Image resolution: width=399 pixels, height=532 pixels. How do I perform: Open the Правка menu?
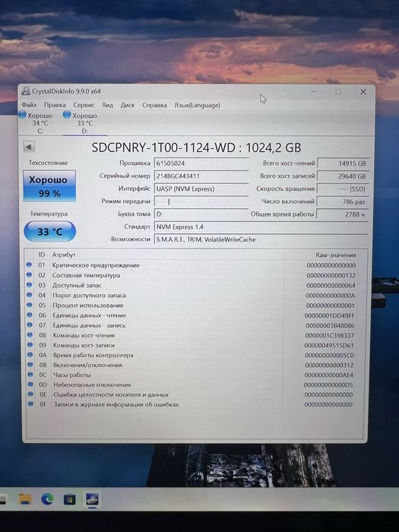click(55, 105)
